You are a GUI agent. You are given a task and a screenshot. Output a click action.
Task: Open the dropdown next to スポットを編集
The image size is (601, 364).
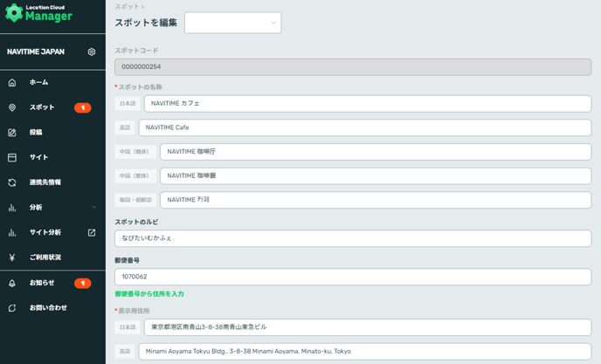pyautogui.click(x=232, y=23)
